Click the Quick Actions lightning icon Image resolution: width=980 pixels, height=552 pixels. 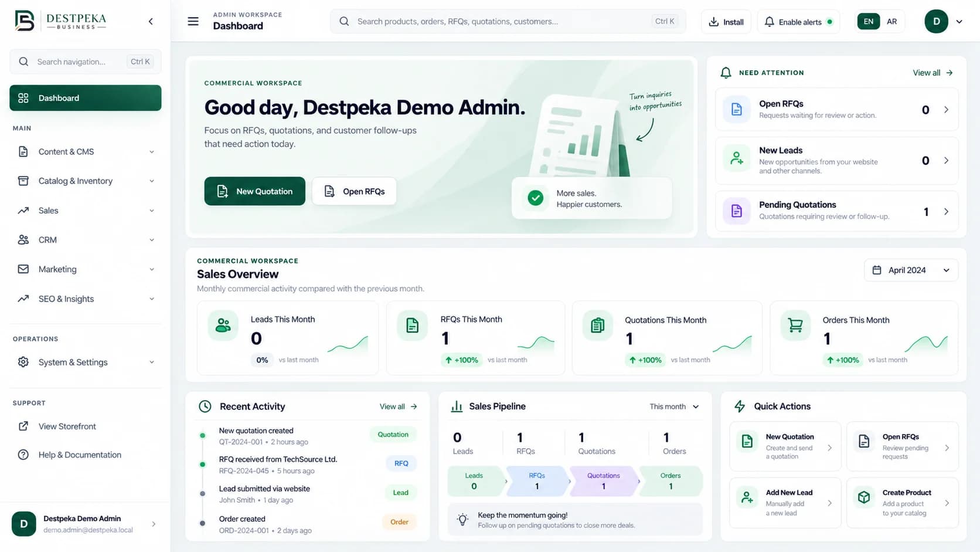click(740, 407)
